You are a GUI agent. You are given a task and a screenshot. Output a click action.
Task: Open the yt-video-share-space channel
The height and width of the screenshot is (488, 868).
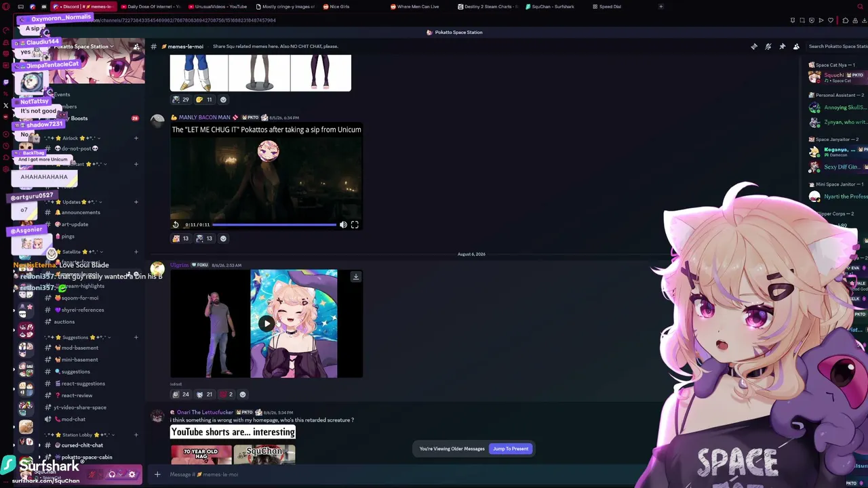(x=80, y=407)
